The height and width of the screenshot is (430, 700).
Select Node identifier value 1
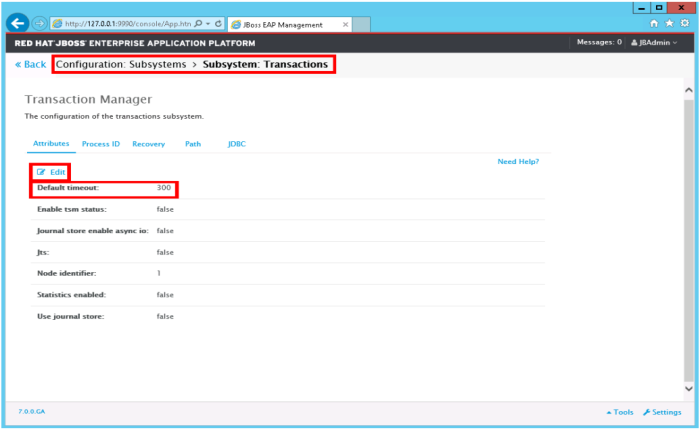pyautogui.click(x=158, y=273)
